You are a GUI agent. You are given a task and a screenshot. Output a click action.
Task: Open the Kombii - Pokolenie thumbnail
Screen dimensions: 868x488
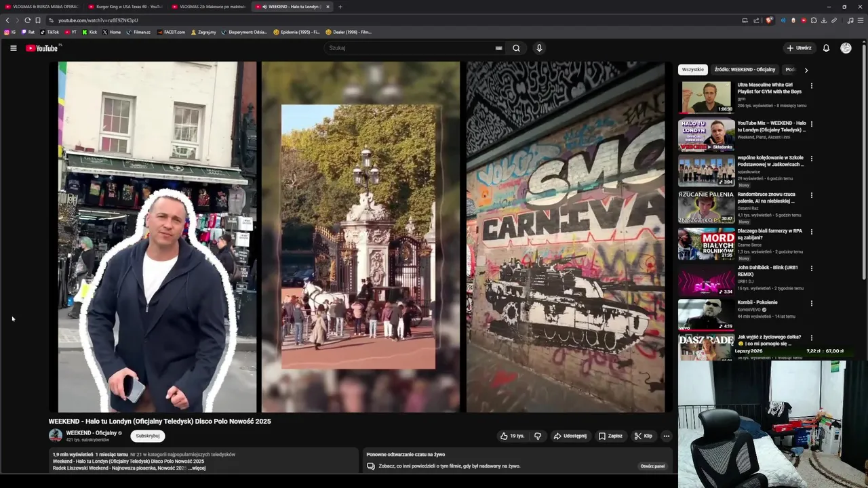[x=706, y=314]
